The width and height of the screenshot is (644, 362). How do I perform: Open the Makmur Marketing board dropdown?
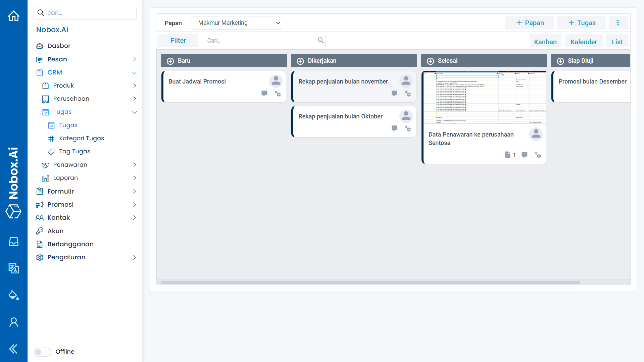pyautogui.click(x=237, y=23)
